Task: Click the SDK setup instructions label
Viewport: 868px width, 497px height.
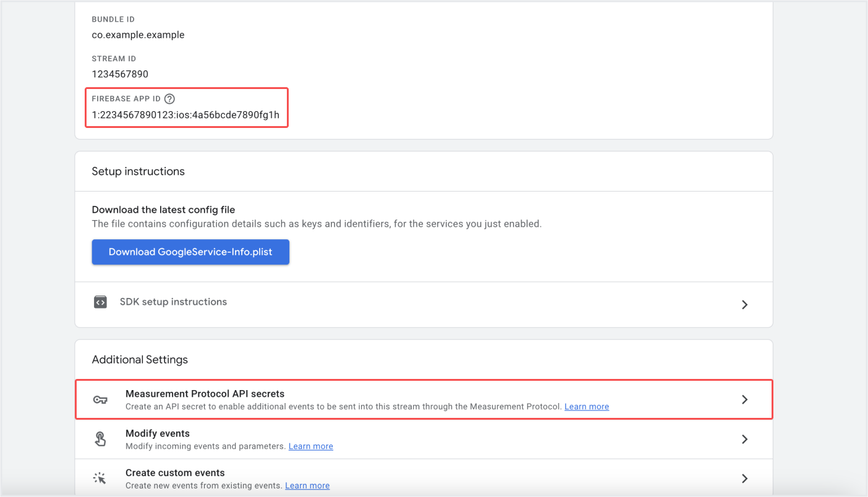Action: coord(173,302)
